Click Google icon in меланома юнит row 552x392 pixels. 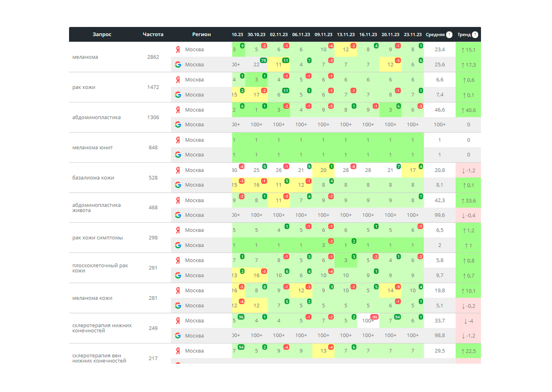pyautogui.click(x=178, y=155)
